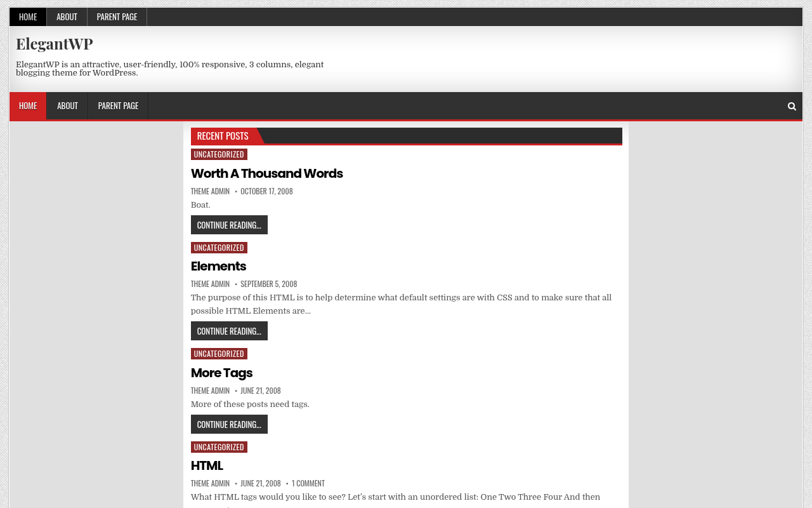
Task: Open the Elements post title
Action: (218, 266)
